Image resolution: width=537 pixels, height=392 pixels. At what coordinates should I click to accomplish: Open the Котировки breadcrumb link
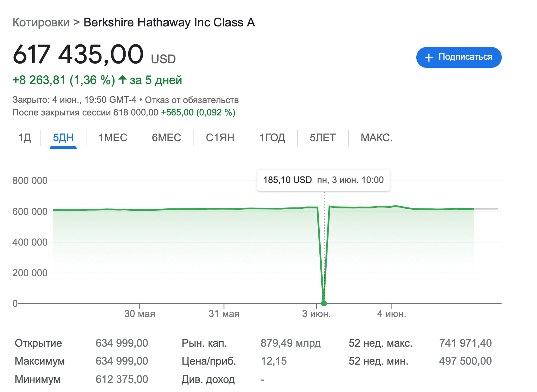pyautogui.click(x=41, y=23)
